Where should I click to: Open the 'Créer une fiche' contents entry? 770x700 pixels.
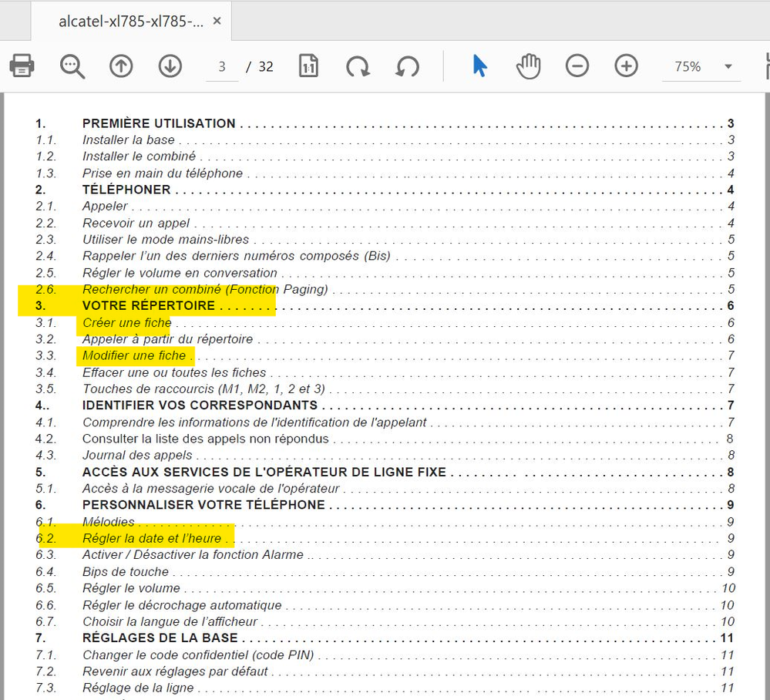coord(126,323)
